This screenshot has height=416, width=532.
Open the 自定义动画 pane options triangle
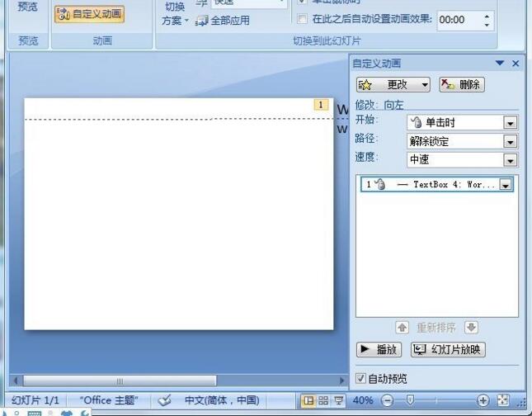[x=500, y=63]
